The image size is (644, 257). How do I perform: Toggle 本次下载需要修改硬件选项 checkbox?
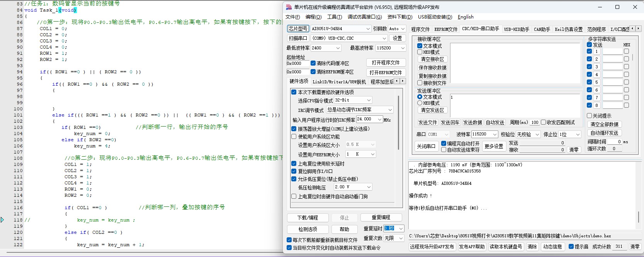pyautogui.click(x=294, y=92)
